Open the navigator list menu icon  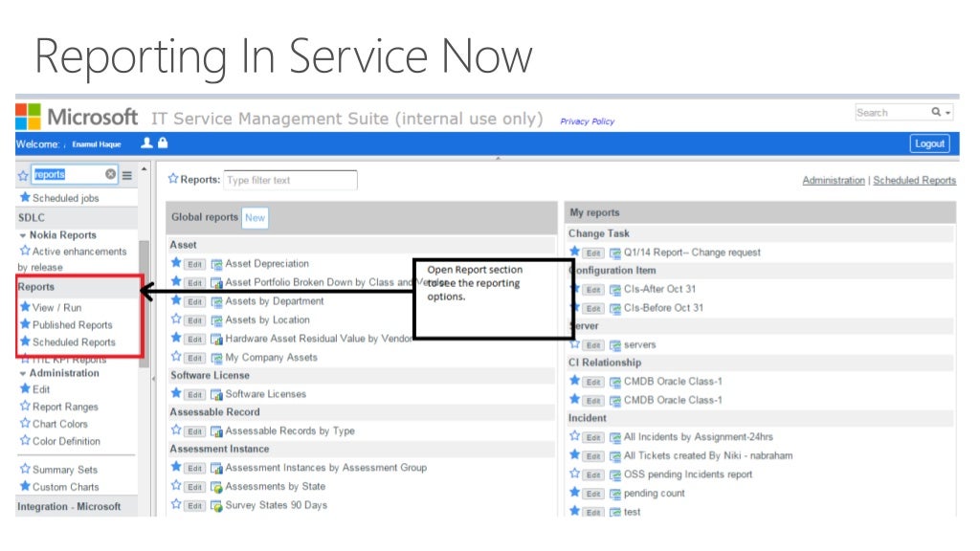coord(127,176)
